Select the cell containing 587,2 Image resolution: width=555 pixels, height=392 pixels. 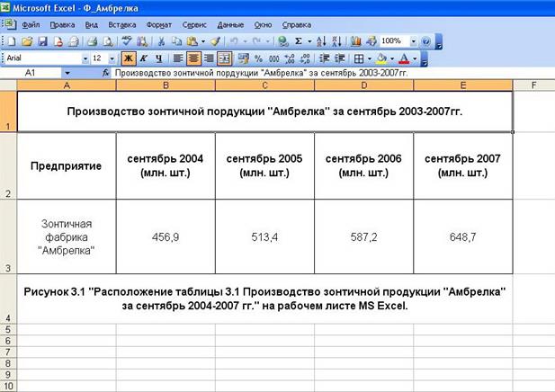(x=363, y=236)
